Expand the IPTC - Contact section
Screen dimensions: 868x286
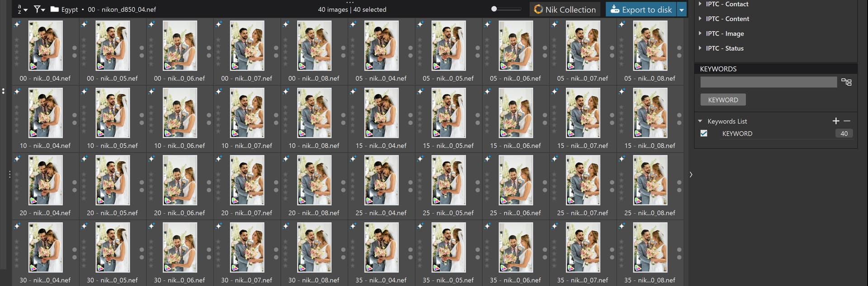[700, 4]
